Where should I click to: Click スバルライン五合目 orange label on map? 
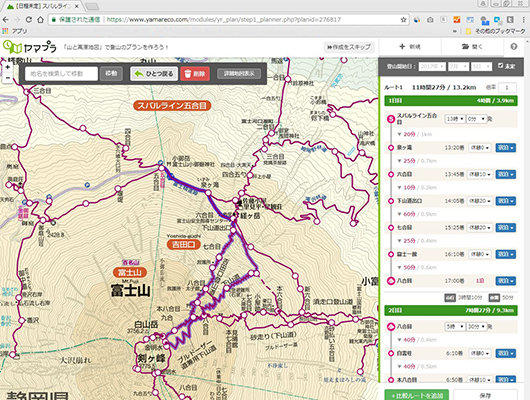point(172,105)
